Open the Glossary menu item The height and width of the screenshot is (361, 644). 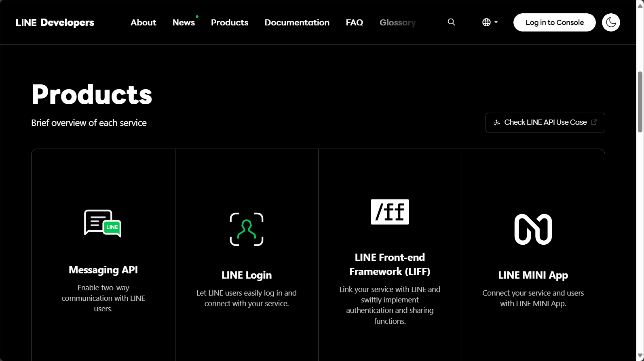tap(398, 23)
